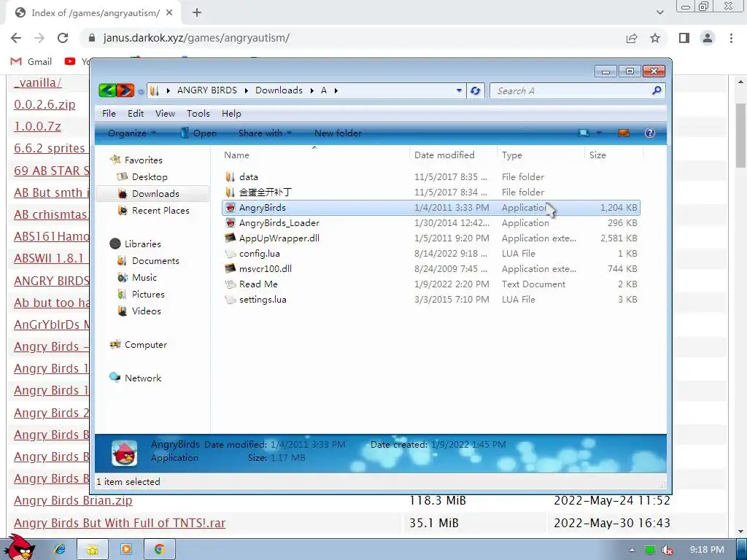This screenshot has height=560, width=747.
Task: Open the Explorer Help question mark icon
Action: [x=649, y=133]
